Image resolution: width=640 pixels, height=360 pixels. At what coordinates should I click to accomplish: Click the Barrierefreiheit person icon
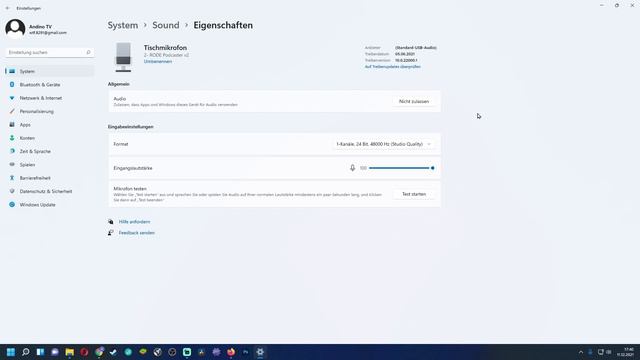12,178
